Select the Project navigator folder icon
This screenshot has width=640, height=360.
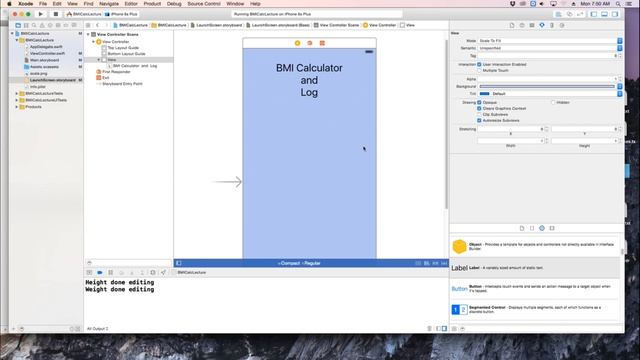click(18, 25)
